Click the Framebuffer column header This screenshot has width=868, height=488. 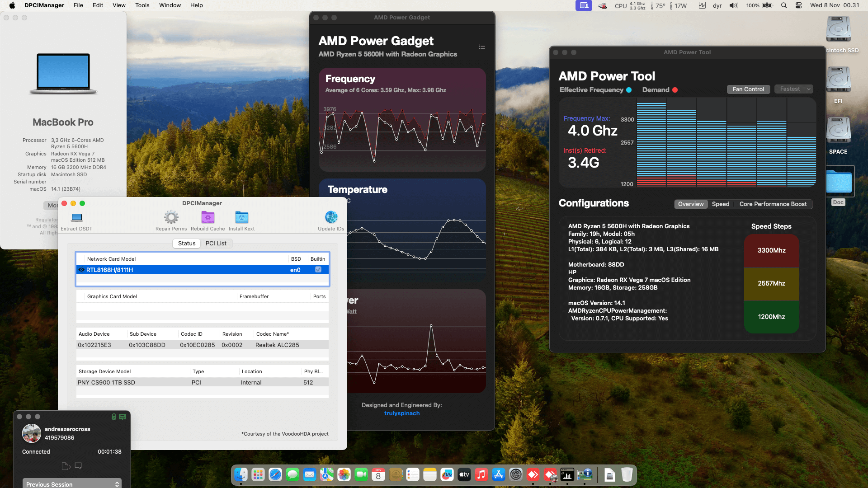click(274, 296)
